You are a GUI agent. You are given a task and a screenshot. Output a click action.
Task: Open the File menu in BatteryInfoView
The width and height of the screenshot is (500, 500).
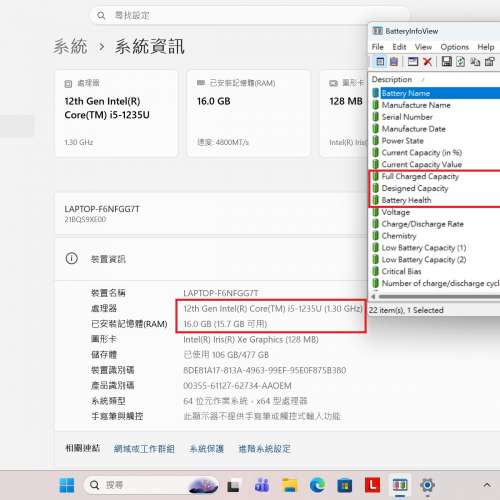click(378, 47)
